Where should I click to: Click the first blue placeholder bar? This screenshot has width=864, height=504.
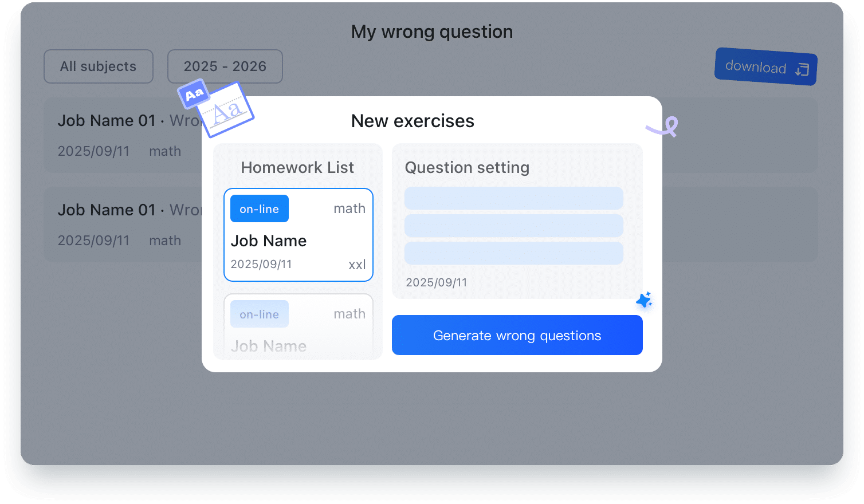click(513, 198)
